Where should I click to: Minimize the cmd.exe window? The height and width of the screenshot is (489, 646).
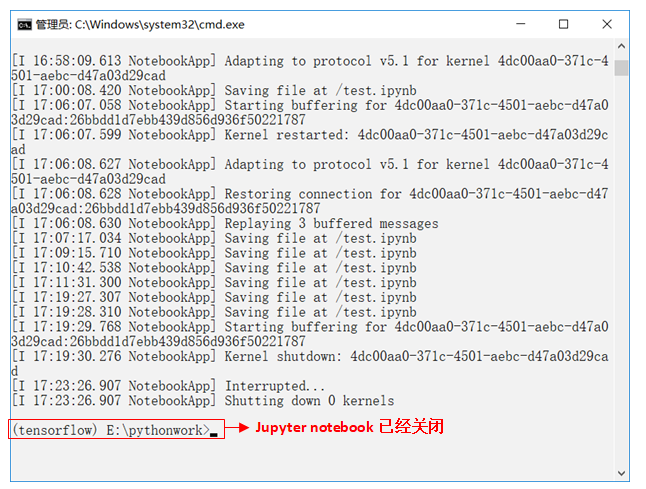pos(521,24)
